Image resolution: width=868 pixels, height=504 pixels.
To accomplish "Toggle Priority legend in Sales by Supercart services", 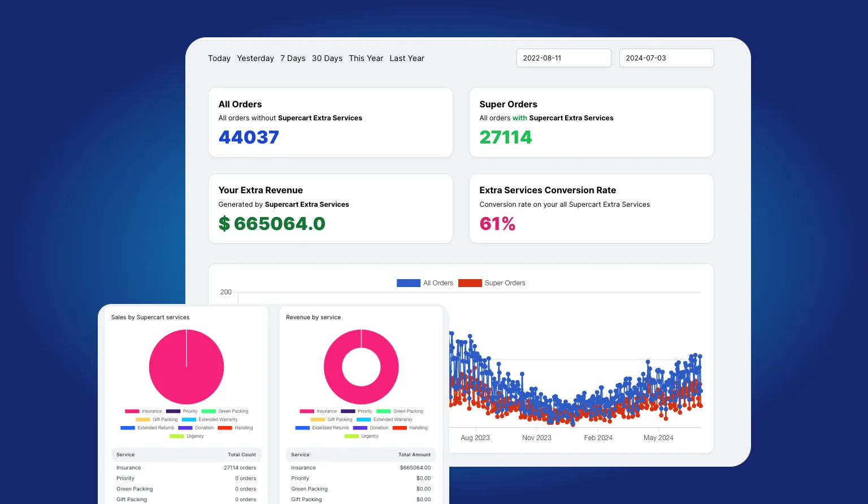I will coord(182,411).
